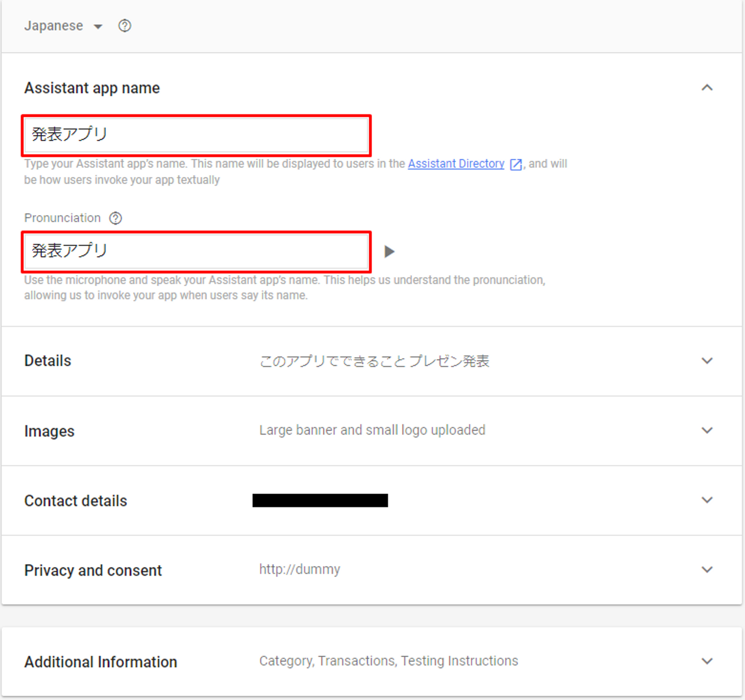Image resolution: width=745 pixels, height=700 pixels.
Task: Click the Pronunciation text field
Action: pos(197,251)
